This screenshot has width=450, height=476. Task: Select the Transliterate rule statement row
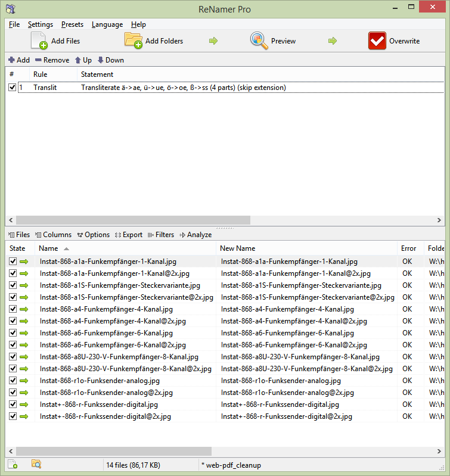[184, 88]
